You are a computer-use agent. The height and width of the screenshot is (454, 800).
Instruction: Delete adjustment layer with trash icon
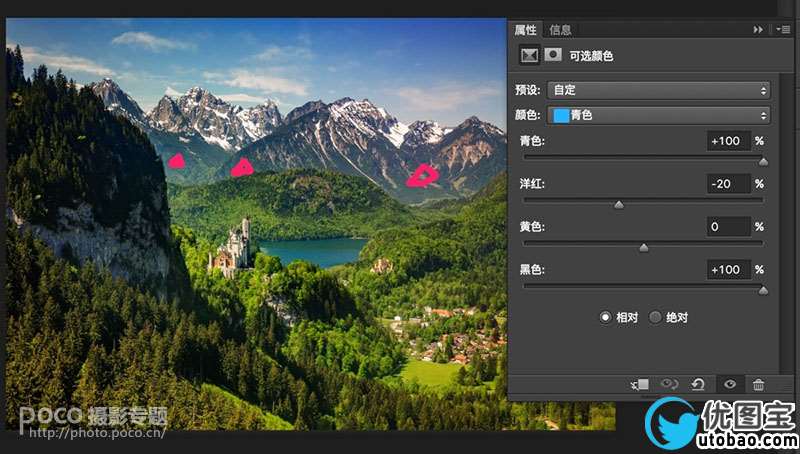tap(758, 384)
